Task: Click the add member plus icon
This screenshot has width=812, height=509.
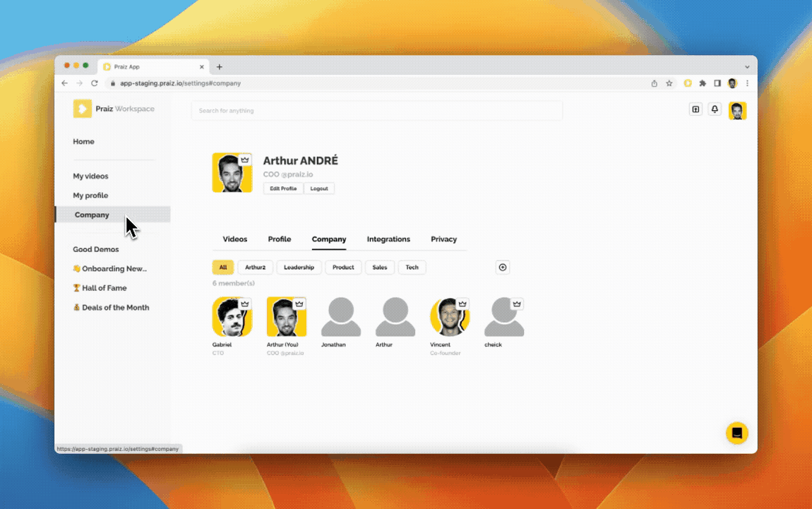Action: (503, 268)
